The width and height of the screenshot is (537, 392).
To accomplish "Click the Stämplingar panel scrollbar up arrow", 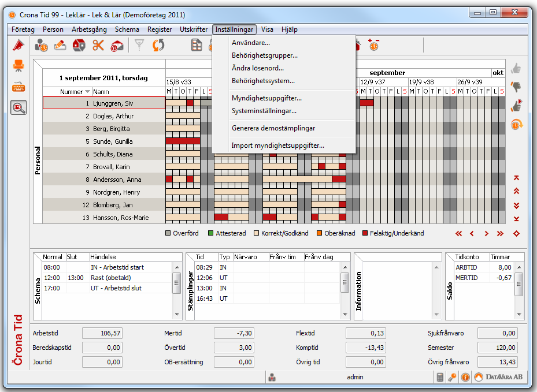I will 345,267.
